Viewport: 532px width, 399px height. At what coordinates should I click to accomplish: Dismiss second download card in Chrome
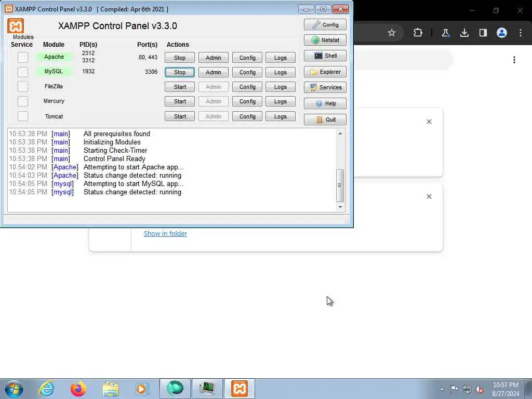pos(429,196)
